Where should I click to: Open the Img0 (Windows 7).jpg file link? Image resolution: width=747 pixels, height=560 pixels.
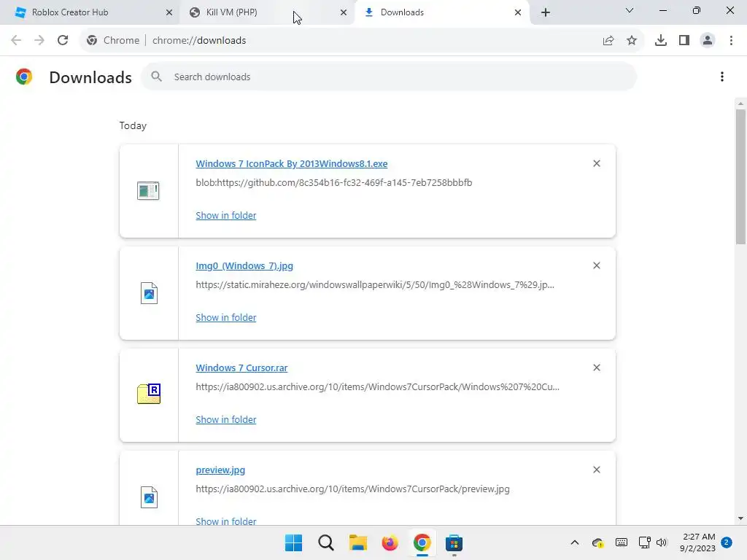click(244, 265)
